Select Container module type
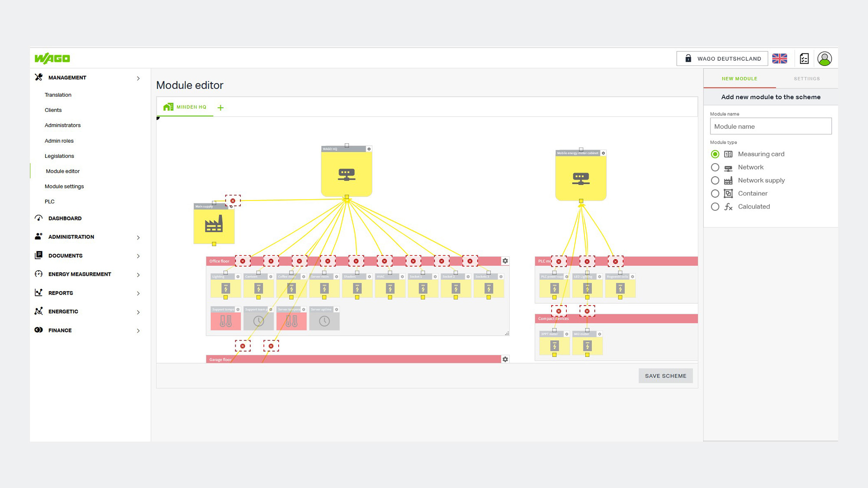Image resolution: width=868 pixels, height=488 pixels. (x=715, y=193)
